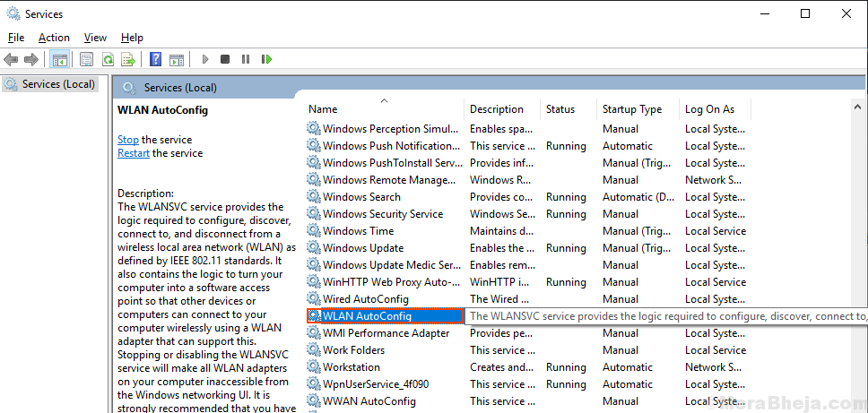Open Properties from the toolbar
The width and height of the screenshot is (868, 413).
pos(86,59)
